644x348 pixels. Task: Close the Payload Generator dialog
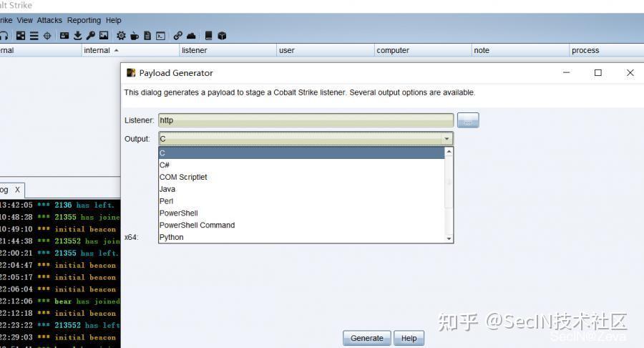click(x=630, y=73)
